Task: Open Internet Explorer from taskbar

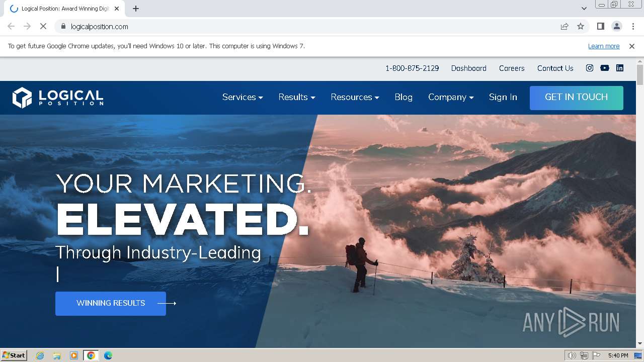Action: click(x=40, y=355)
